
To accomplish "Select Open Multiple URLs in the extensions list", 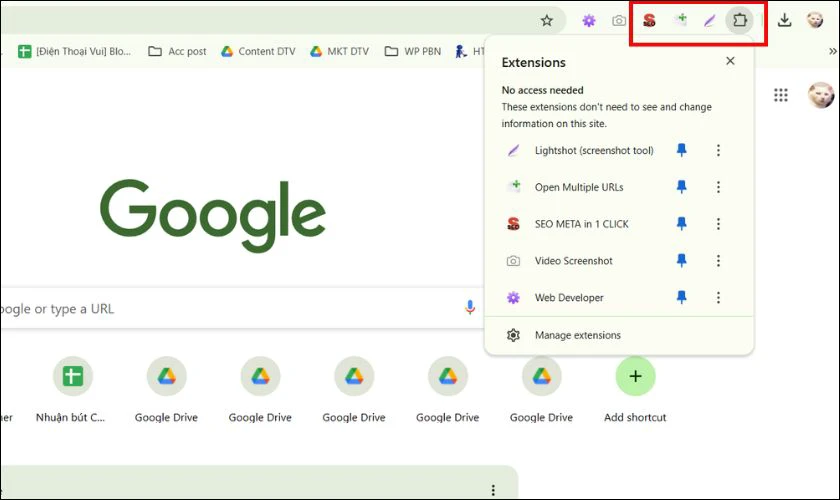I will (581, 187).
